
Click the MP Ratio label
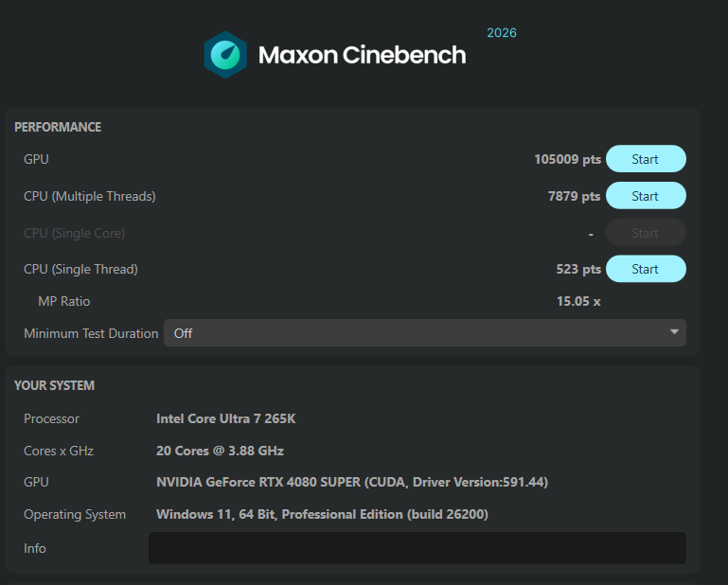[x=64, y=301]
